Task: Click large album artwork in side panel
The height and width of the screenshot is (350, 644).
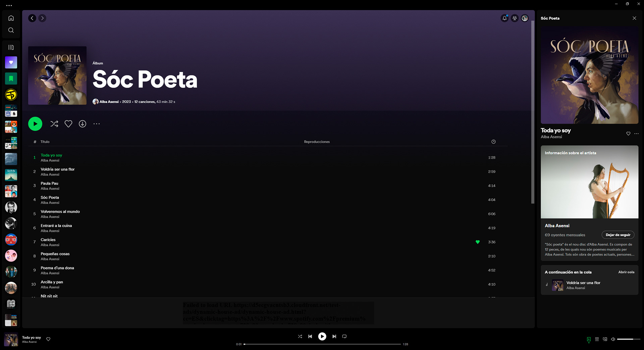Action: click(589, 75)
